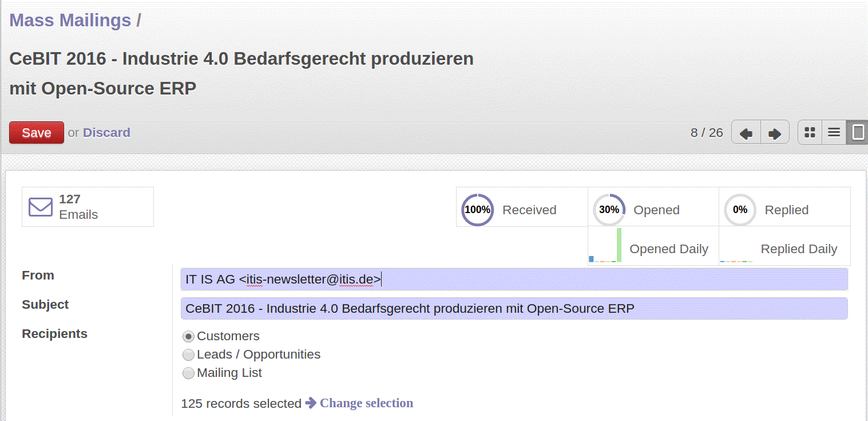
Task: Click the 8 / 26 pager counter
Action: [x=707, y=133]
